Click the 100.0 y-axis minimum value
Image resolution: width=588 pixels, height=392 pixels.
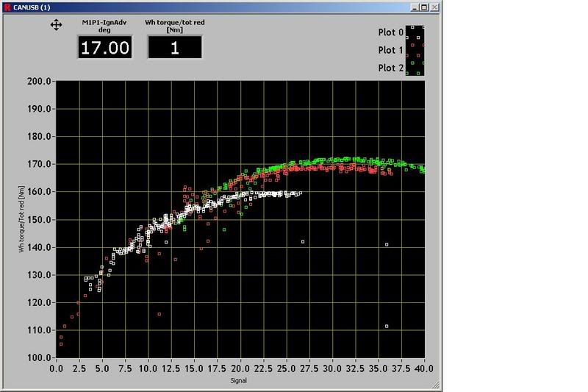coord(38,357)
